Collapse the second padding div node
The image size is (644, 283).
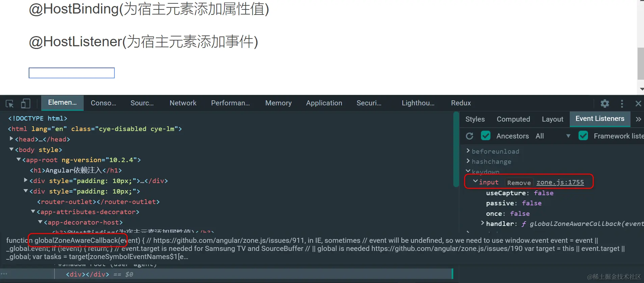pos(26,191)
